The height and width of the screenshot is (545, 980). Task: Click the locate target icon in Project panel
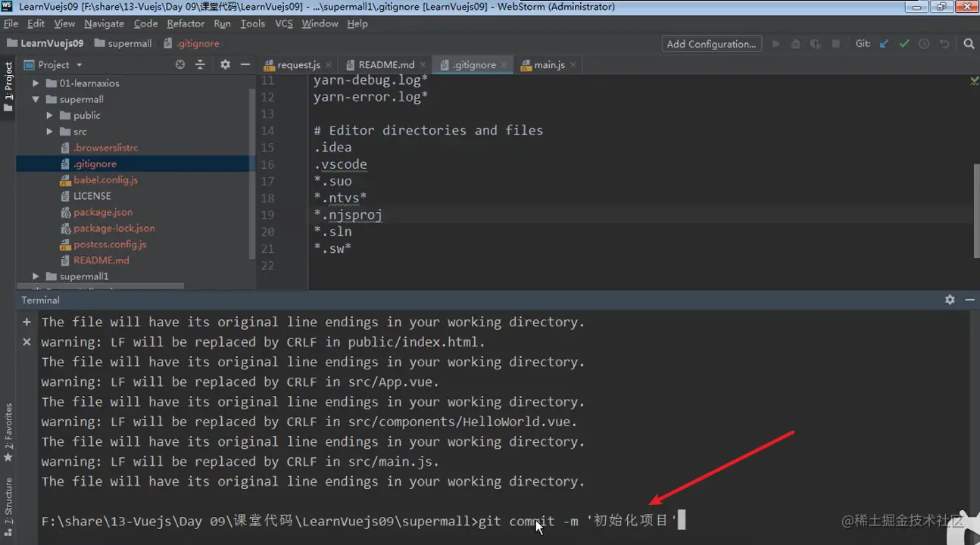pyautogui.click(x=180, y=65)
